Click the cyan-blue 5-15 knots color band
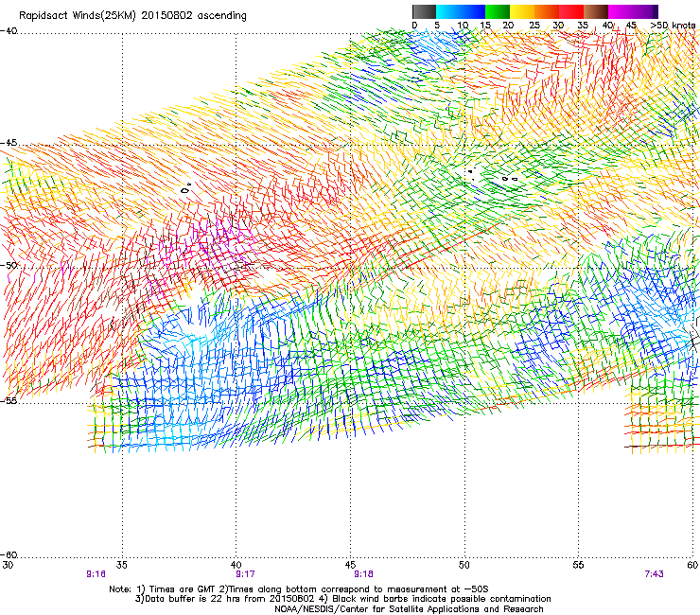Screen dimensions: 700x615 click(461, 11)
